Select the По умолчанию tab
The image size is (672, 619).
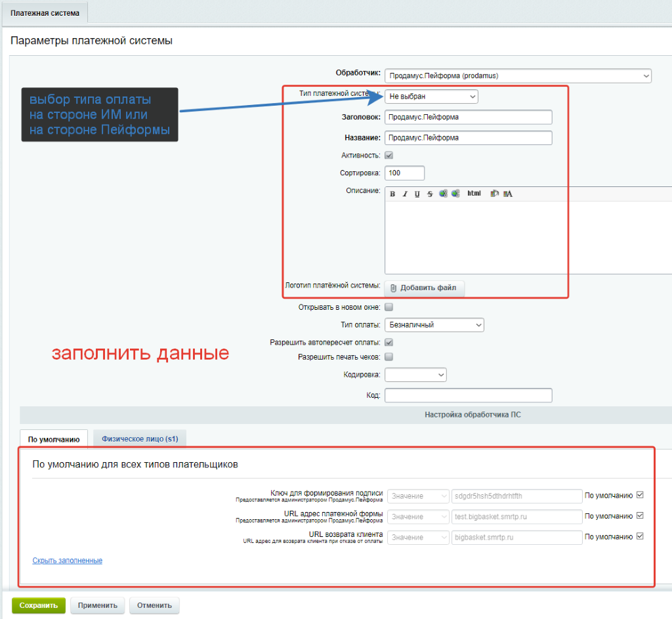point(54,438)
